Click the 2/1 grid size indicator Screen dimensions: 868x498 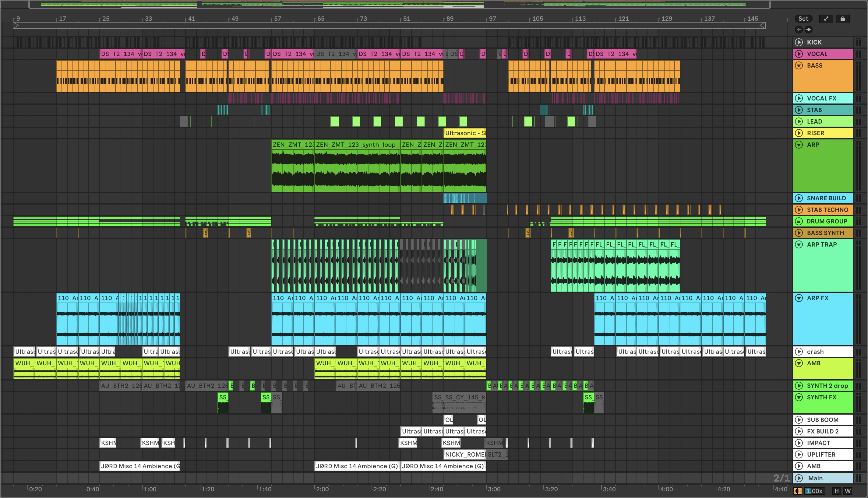point(781,478)
